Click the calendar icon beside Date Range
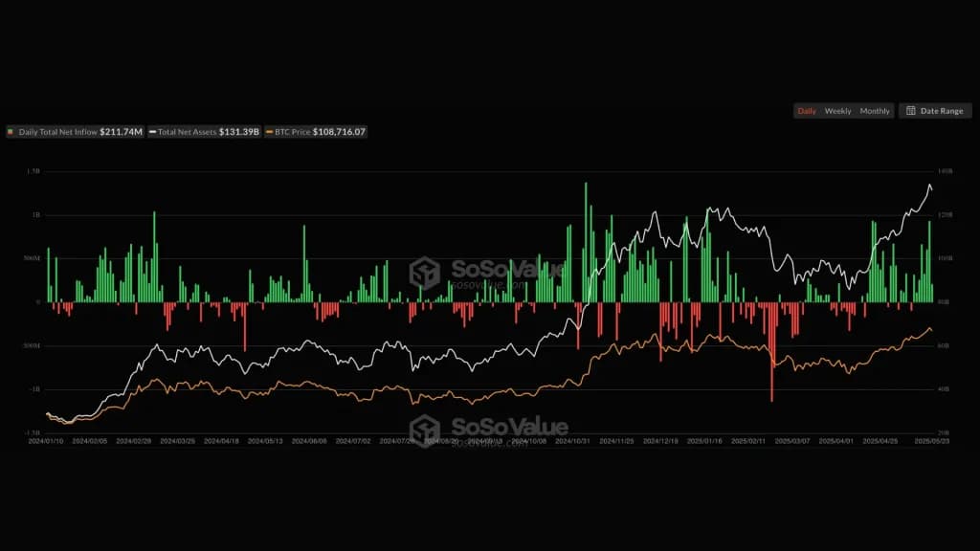 911,111
